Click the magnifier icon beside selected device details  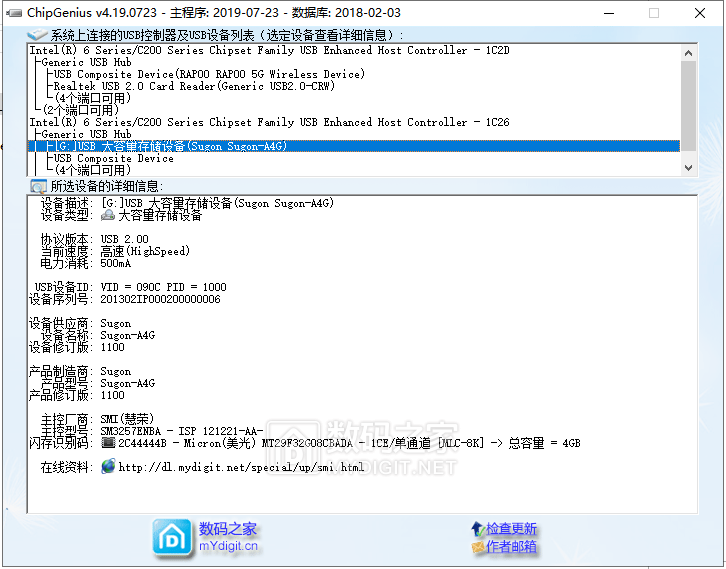[38, 186]
